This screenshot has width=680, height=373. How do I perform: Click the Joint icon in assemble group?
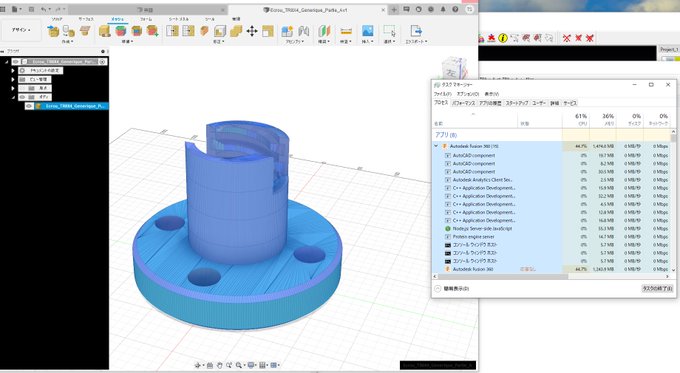tap(304, 31)
